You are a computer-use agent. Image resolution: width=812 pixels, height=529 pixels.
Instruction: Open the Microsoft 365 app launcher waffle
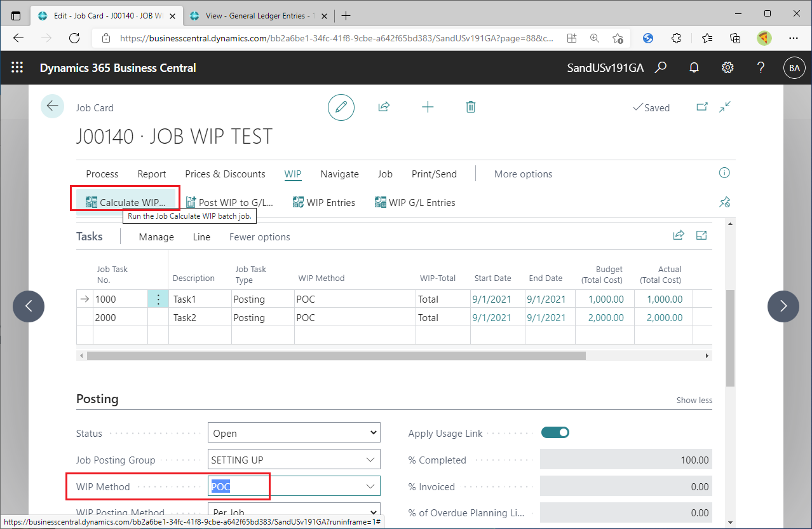tap(17, 67)
